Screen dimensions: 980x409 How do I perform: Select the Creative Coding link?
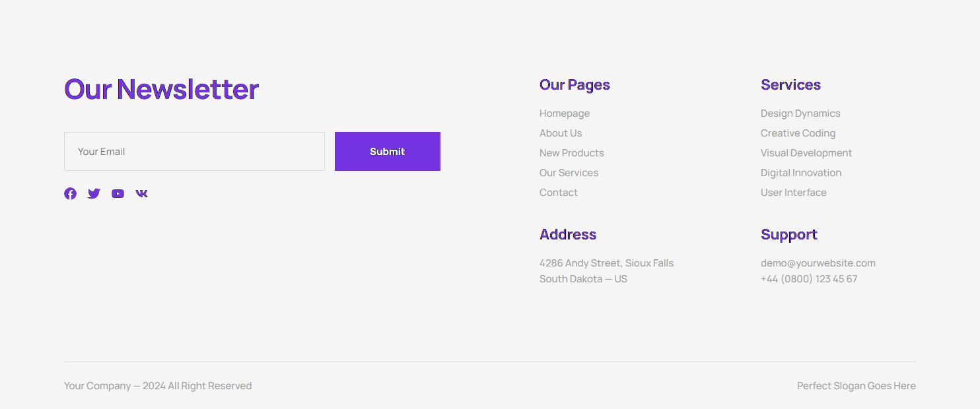pyautogui.click(x=798, y=133)
